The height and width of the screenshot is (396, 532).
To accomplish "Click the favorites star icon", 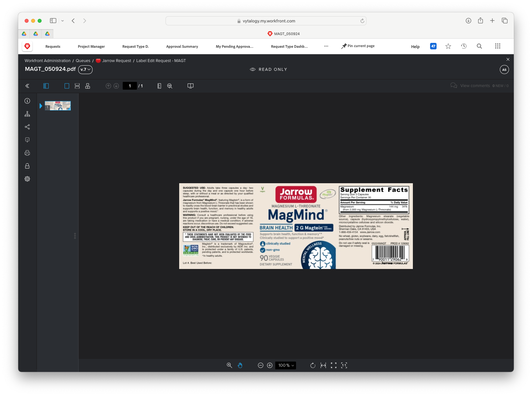I will tap(448, 46).
